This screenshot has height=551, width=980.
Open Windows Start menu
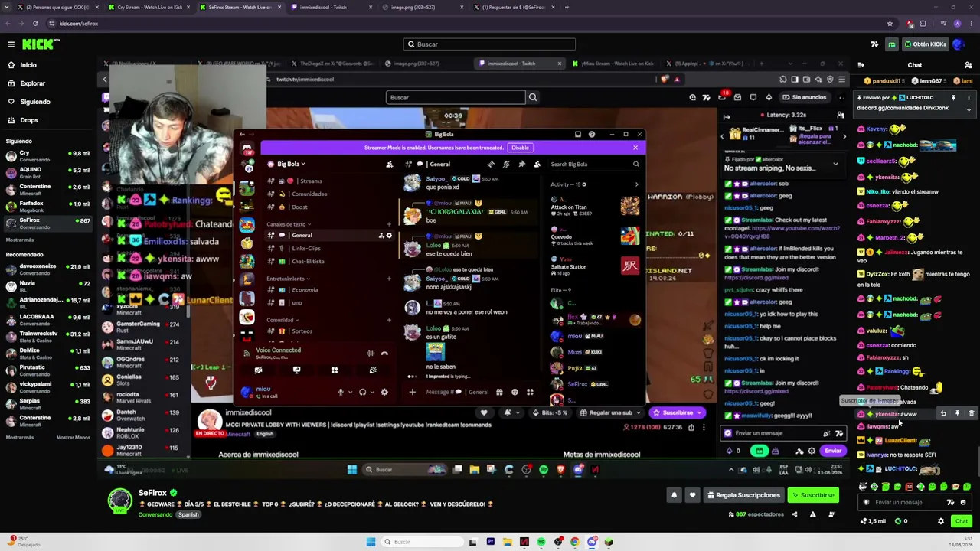pos(371,542)
